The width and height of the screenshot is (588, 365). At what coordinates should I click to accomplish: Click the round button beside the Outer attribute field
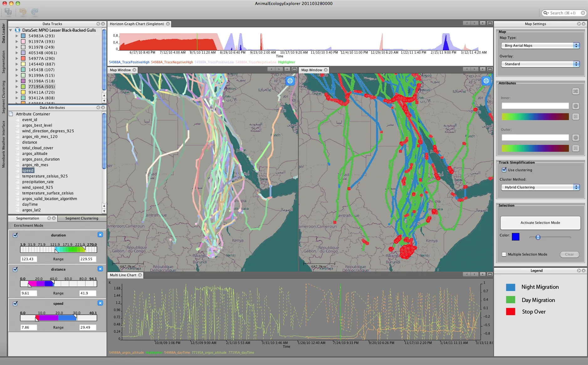[x=575, y=138]
